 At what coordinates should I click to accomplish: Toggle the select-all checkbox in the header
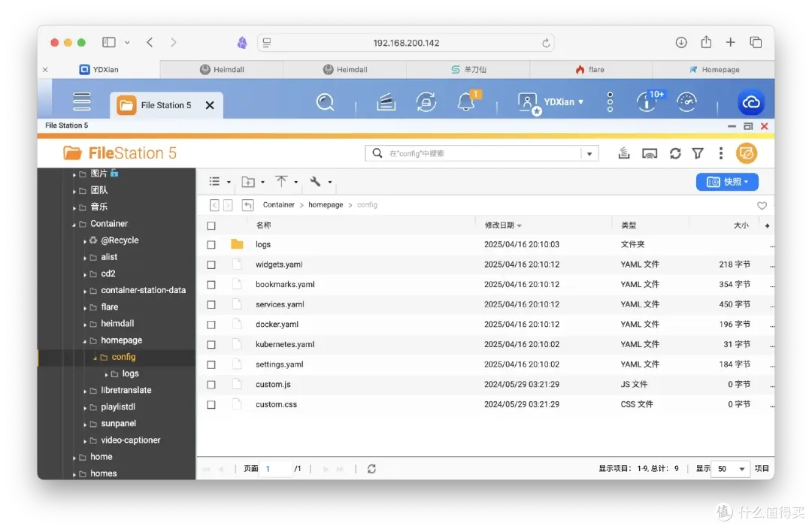pos(211,225)
